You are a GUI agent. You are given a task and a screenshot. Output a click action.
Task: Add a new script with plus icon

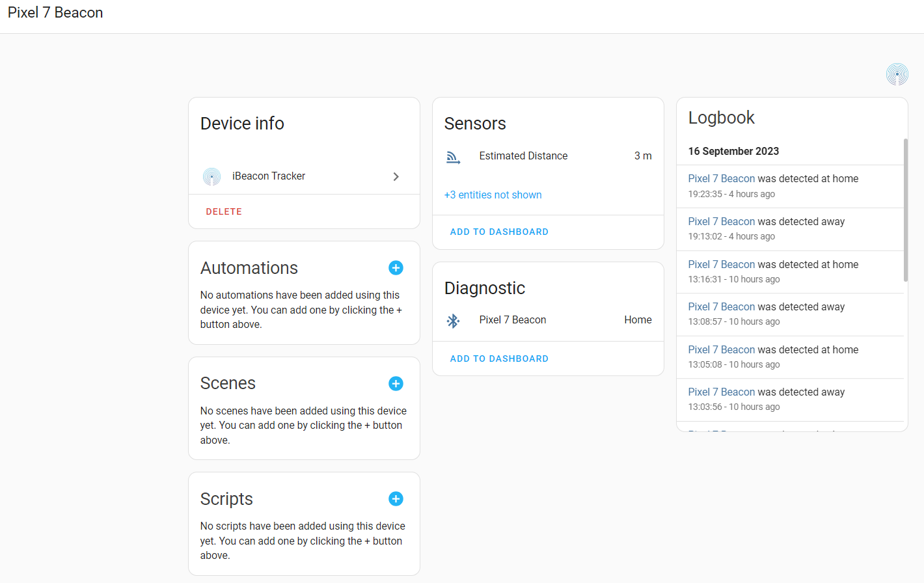pyautogui.click(x=396, y=499)
